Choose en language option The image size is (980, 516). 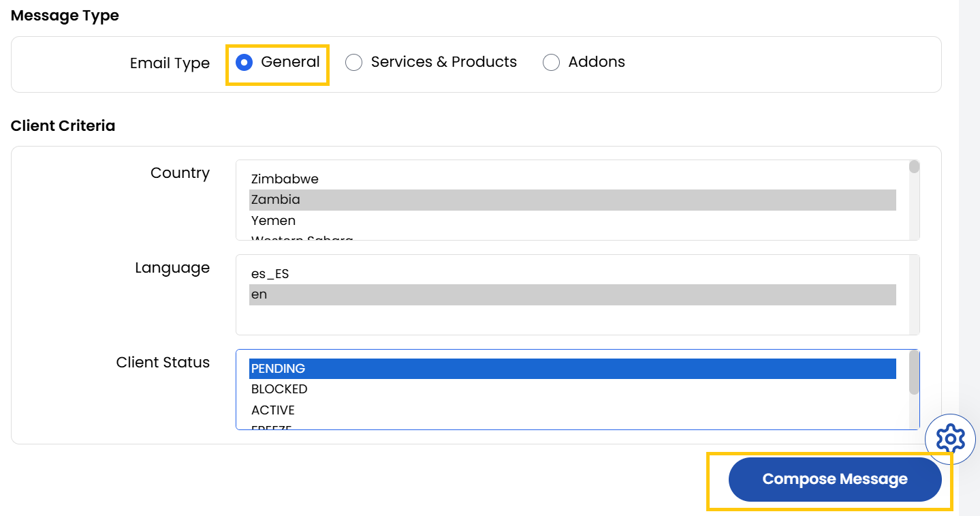[259, 294]
